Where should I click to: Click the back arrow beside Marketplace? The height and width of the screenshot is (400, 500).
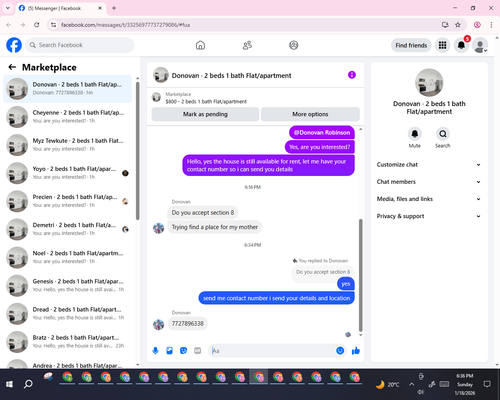point(12,67)
